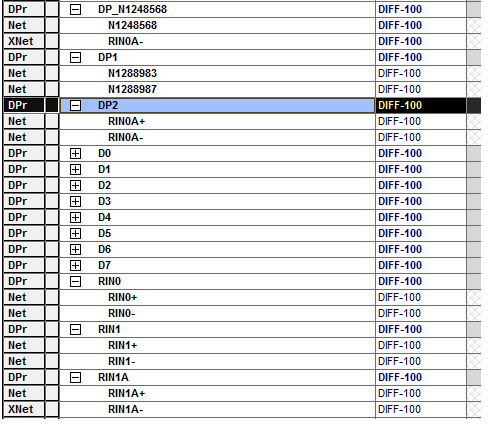Collapse the RIN1A differential pair
The height and width of the screenshot is (424, 491).
tap(75, 377)
